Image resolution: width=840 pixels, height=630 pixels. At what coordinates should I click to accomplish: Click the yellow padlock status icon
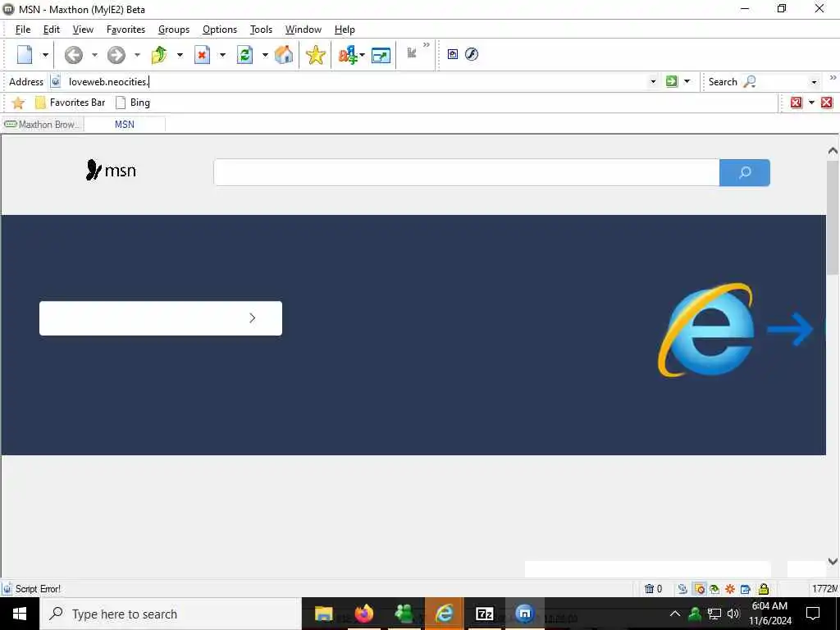764,589
